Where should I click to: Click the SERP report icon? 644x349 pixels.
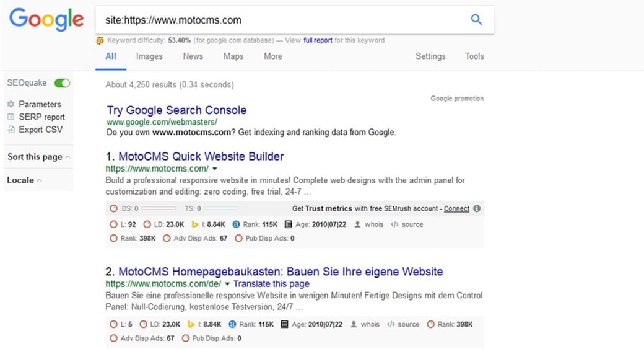[11, 117]
